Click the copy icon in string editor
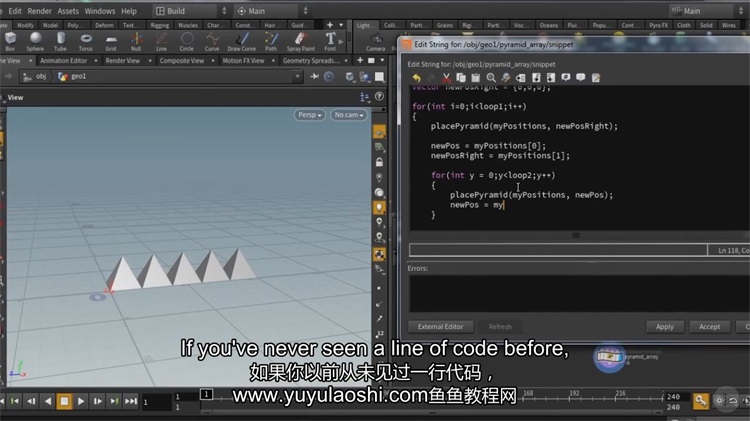This screenshot has width=750, height=421. [x=461, y=78]
